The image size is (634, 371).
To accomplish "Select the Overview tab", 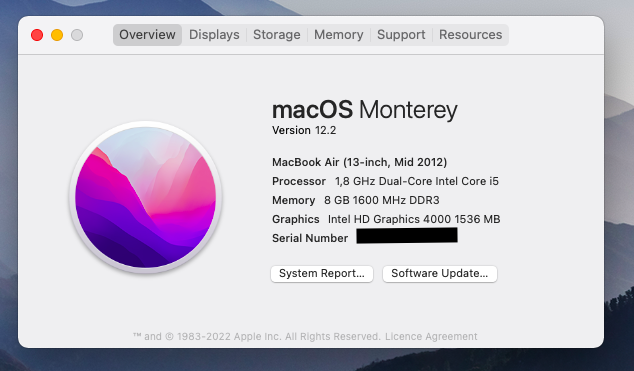I will [147, 35].
